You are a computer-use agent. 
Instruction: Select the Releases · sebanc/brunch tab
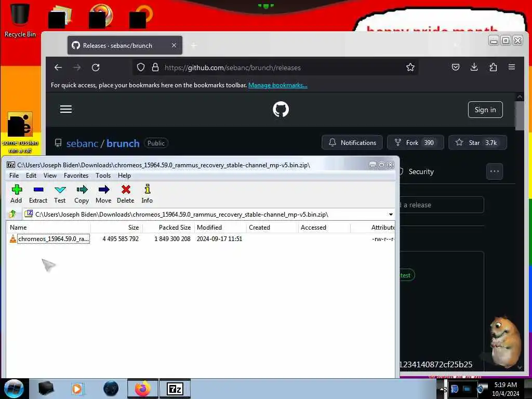pos(125,45)
